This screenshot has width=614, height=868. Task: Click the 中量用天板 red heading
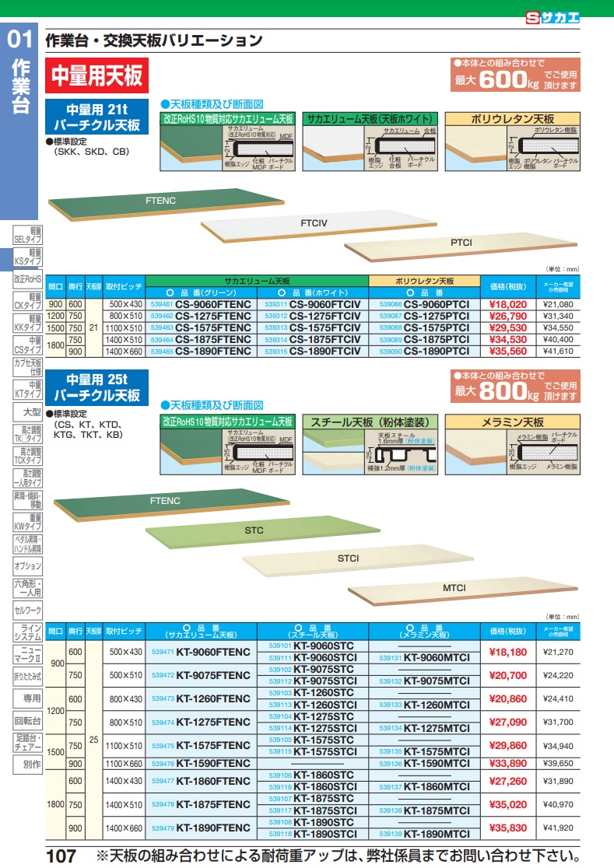(97, 75)
